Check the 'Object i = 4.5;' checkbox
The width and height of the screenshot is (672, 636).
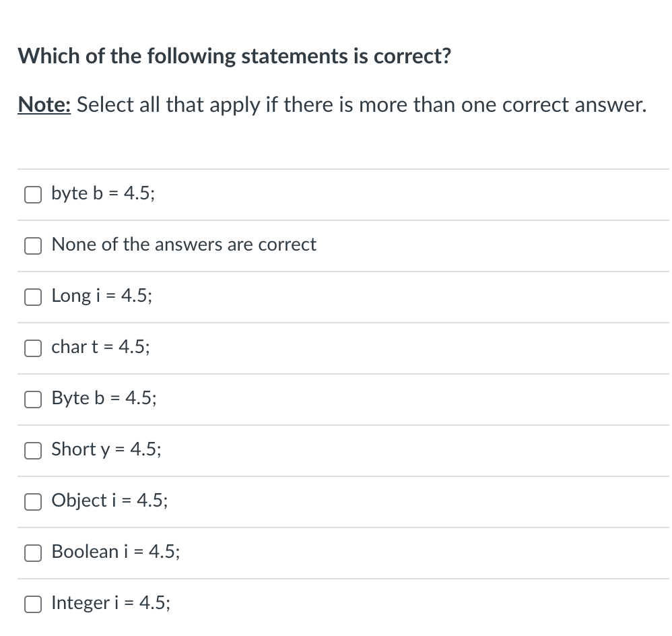32,501
